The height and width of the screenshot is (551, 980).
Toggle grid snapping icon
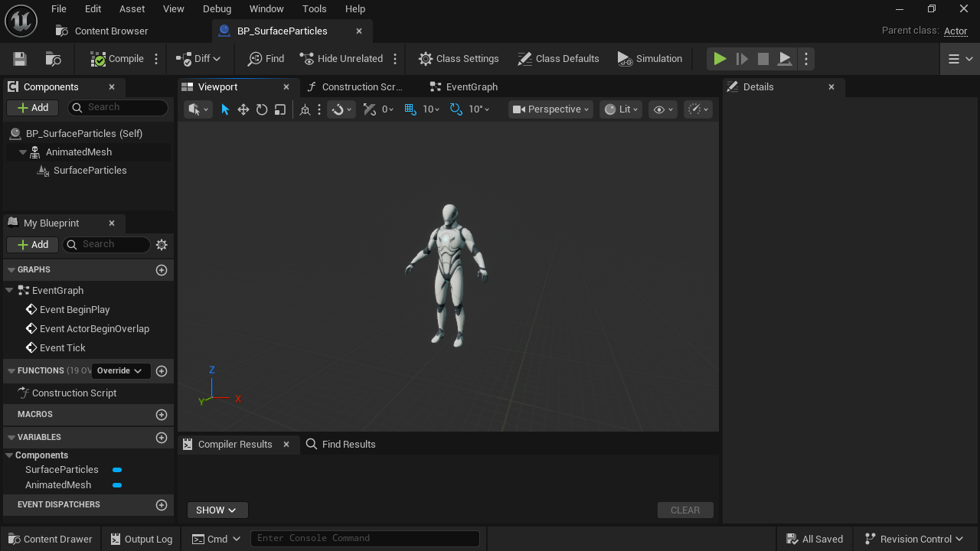click(410, 109)
